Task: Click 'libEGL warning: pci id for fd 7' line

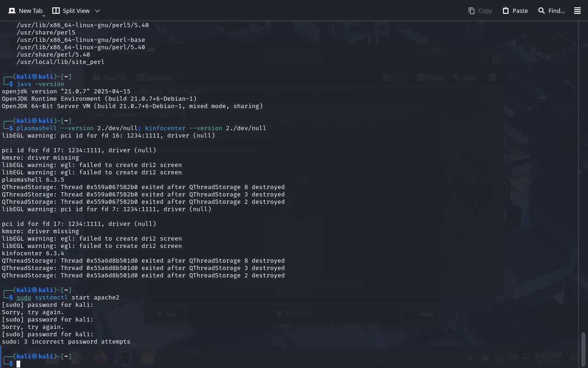Action: pos(107,209)
